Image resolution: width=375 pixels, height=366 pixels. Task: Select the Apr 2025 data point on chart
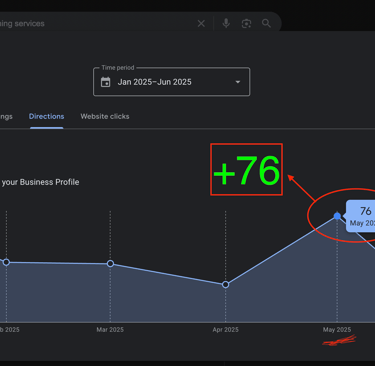(225, 285)
